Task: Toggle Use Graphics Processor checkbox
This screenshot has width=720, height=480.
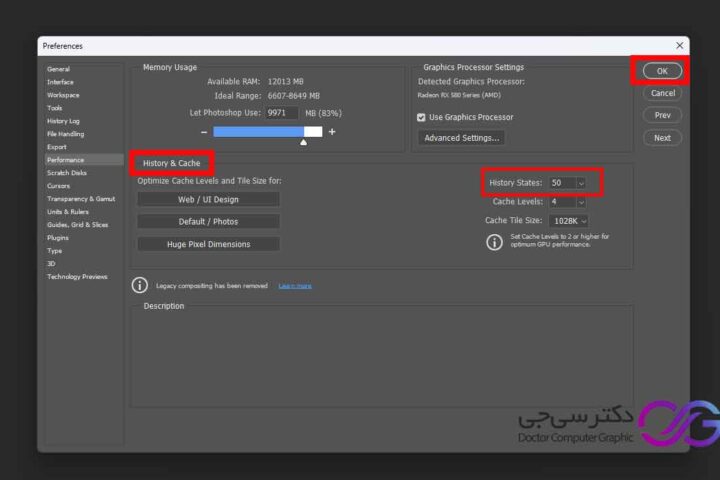Action: pos(421,118)
